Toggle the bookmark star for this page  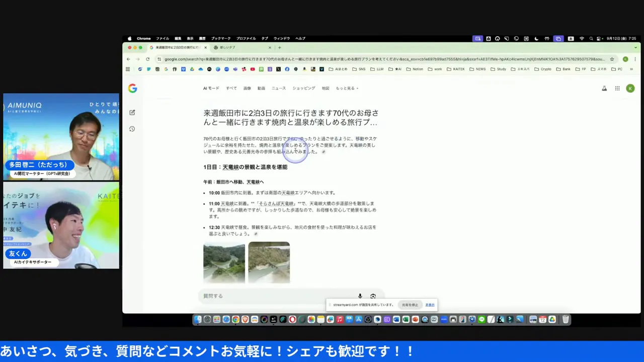(x=612, y=59)
